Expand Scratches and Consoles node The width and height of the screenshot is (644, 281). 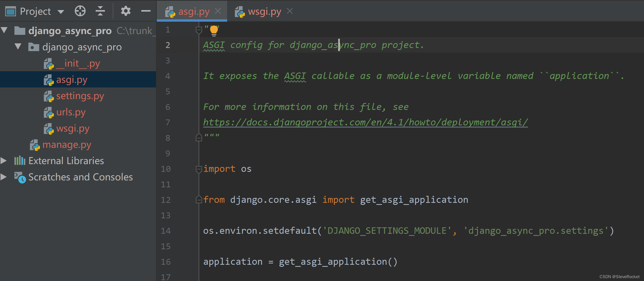4,177
